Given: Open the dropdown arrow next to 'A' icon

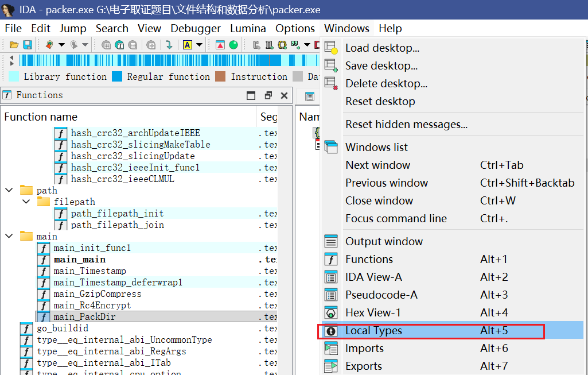Looking at the screenshot, I should pyautogui.click(x=200, y=45).
